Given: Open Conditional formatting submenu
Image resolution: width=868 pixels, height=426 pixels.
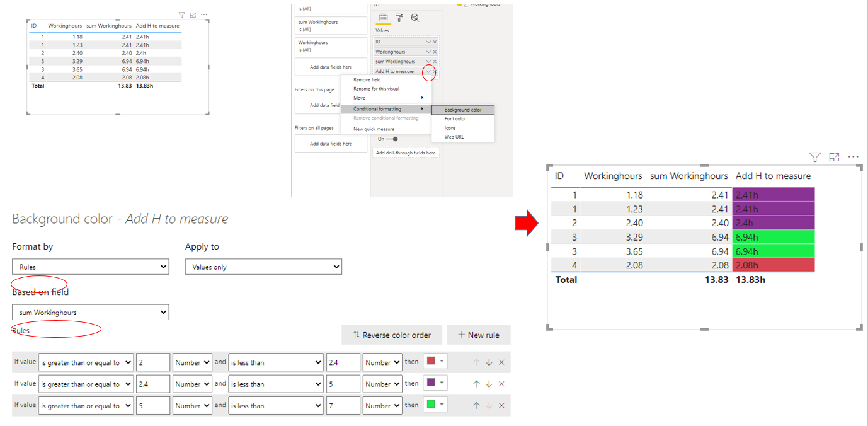Looking at the screenshot, I should tap(386, 109).
